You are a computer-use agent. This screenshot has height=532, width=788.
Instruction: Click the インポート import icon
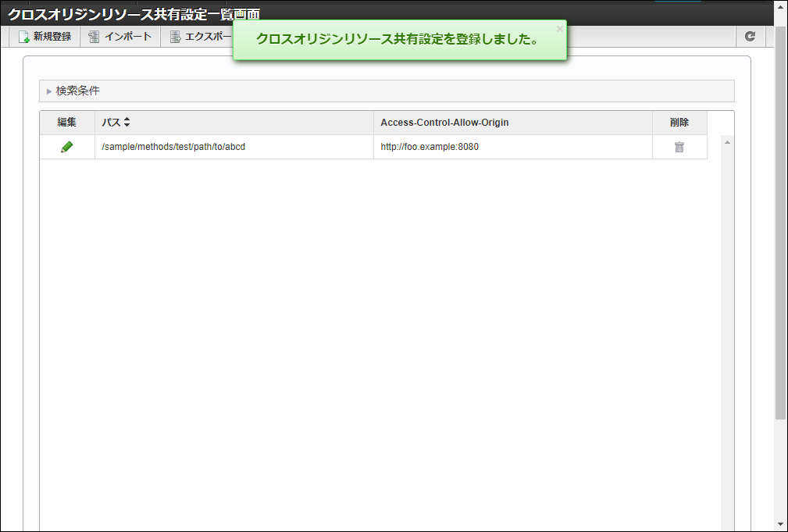tap(94, 36)
